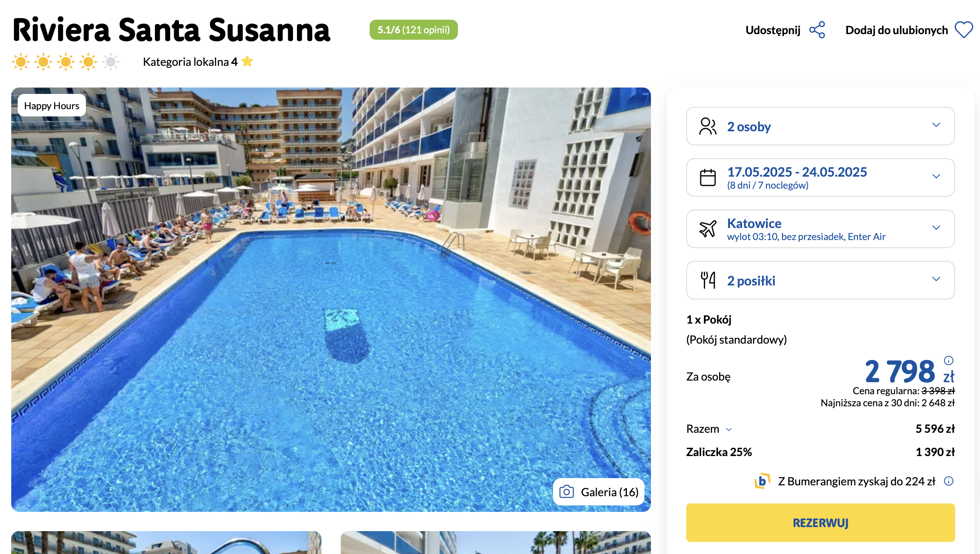The image size is (980, 554).
Task: Click the Happy Hours badge on photo
Action: point(52,106)
